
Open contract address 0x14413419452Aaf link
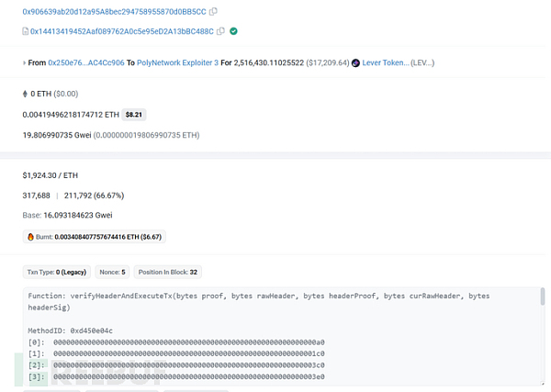tap(121, 31)
